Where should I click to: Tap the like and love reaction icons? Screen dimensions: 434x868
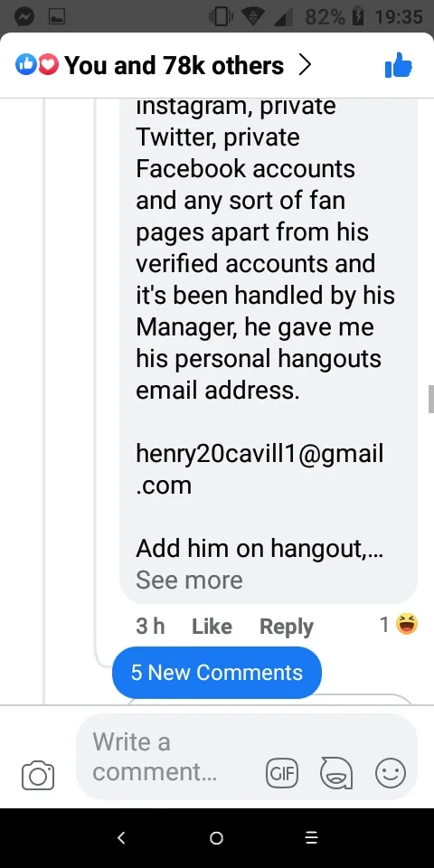(37, 65)
